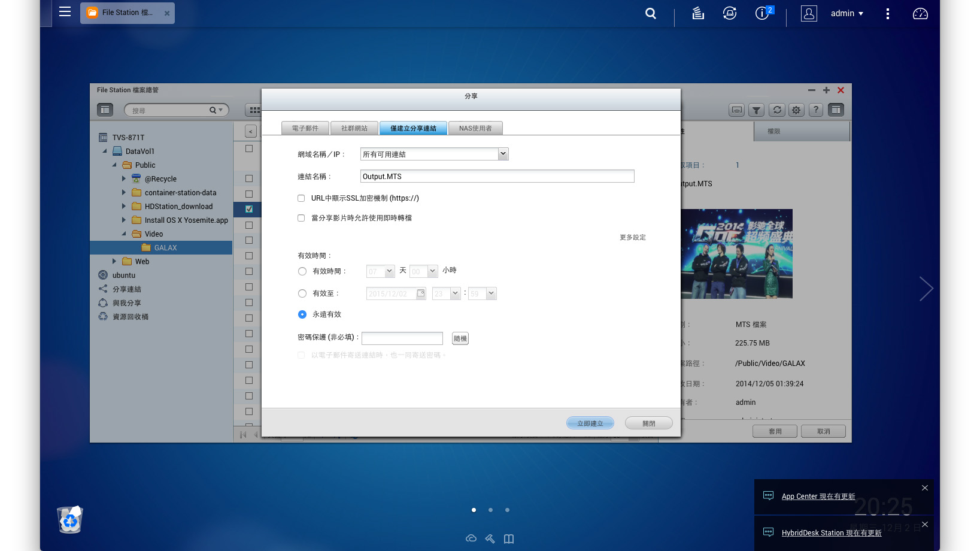Open the desktop recycle bin
Viewport: 980px width, 551px height.
[70, 520]
